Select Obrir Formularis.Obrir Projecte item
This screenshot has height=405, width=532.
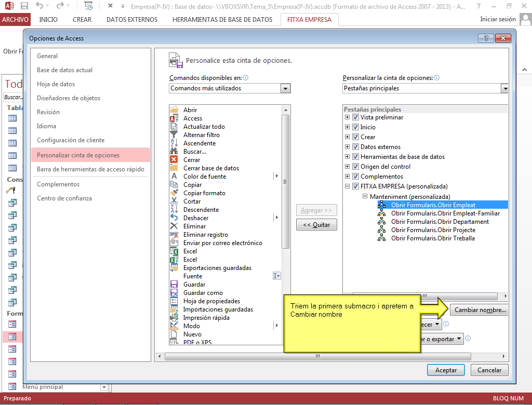433,230
